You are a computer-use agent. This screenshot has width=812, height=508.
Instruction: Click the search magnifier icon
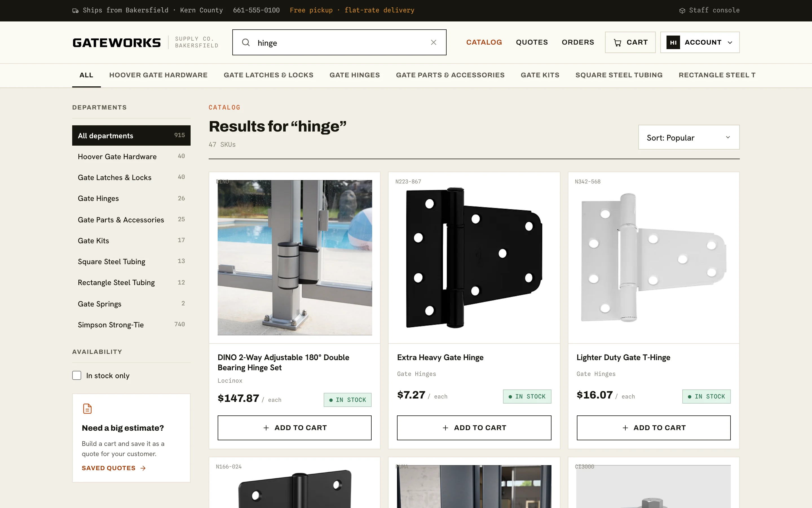246,42
